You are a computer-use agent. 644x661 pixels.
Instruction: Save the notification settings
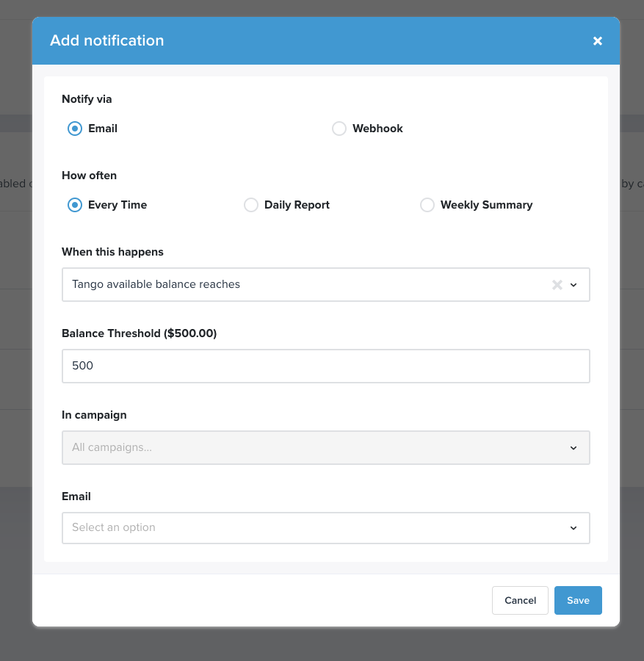pyautogui.click(x=578, y=600)
